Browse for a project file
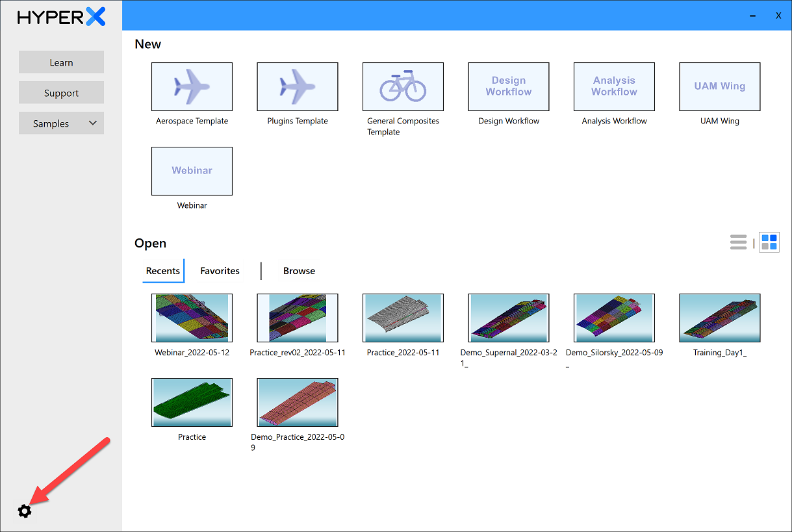 coord(299,271)
